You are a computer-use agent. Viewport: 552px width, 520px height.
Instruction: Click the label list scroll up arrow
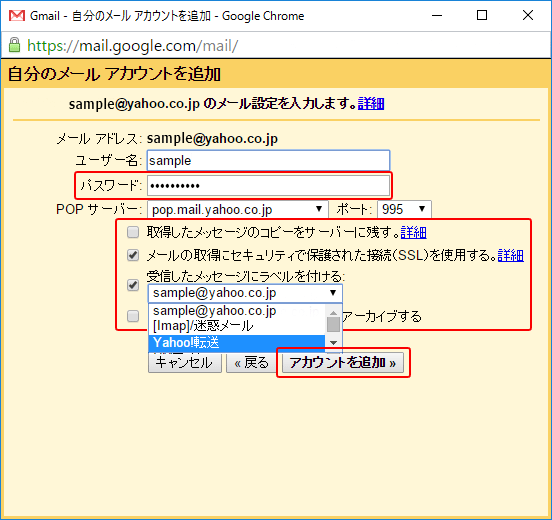tap(333, 312)
